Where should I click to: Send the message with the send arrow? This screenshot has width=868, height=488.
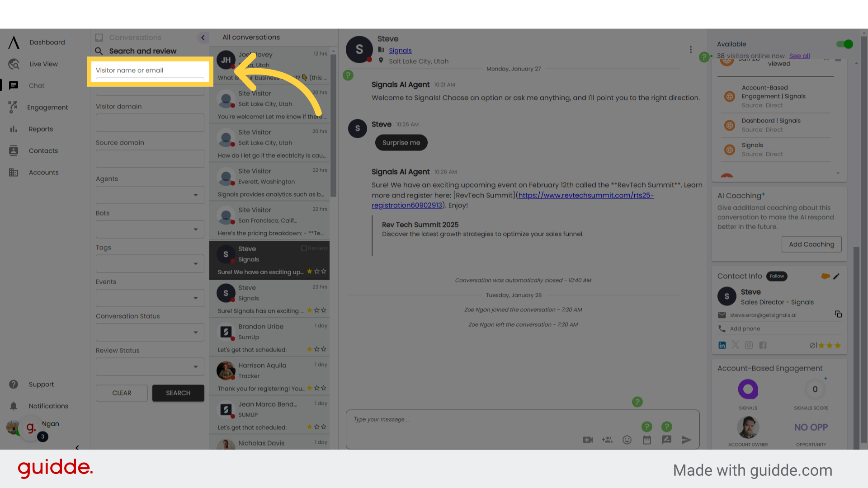coord(686,440)
